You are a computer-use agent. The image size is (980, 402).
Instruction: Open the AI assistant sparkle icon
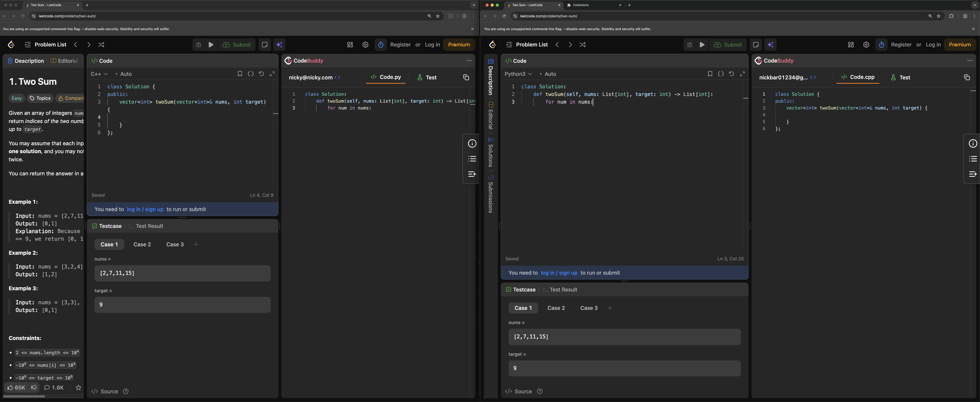click(280, 44)
